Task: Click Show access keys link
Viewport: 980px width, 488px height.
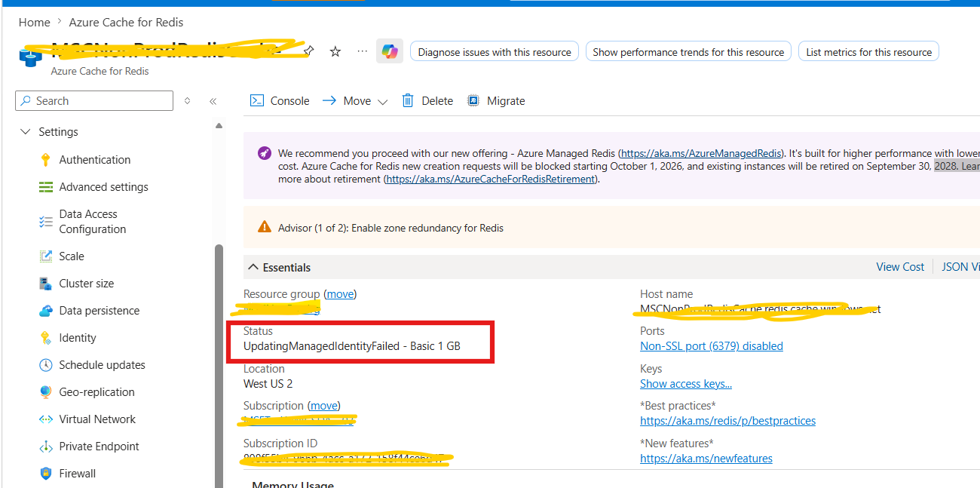Action: [x=686, y=383]
